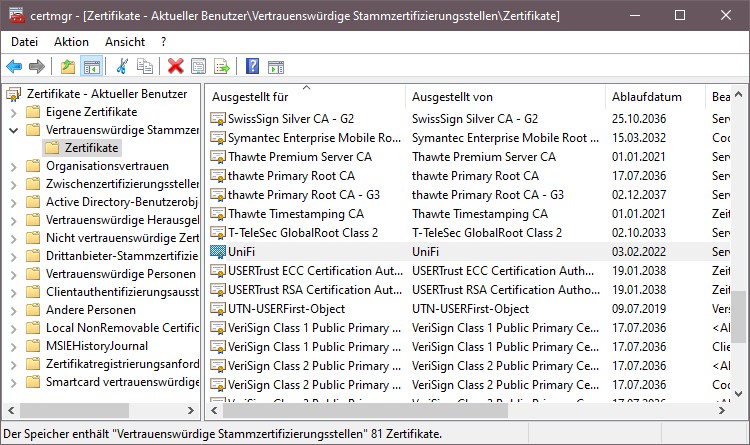Viewport: 750px width, 445px height.
Task: Select Local NonRemovable Certificates tree item
Action: tap(122, 328)
